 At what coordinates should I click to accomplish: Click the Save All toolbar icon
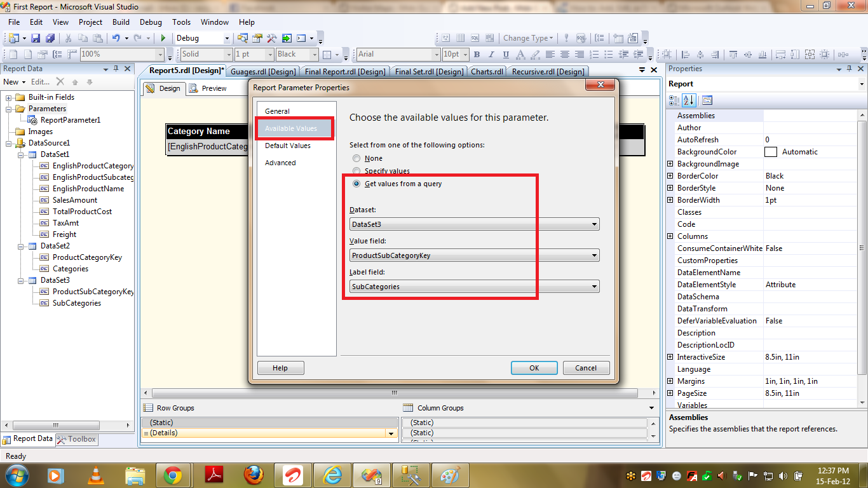click(x=49, y=38)
